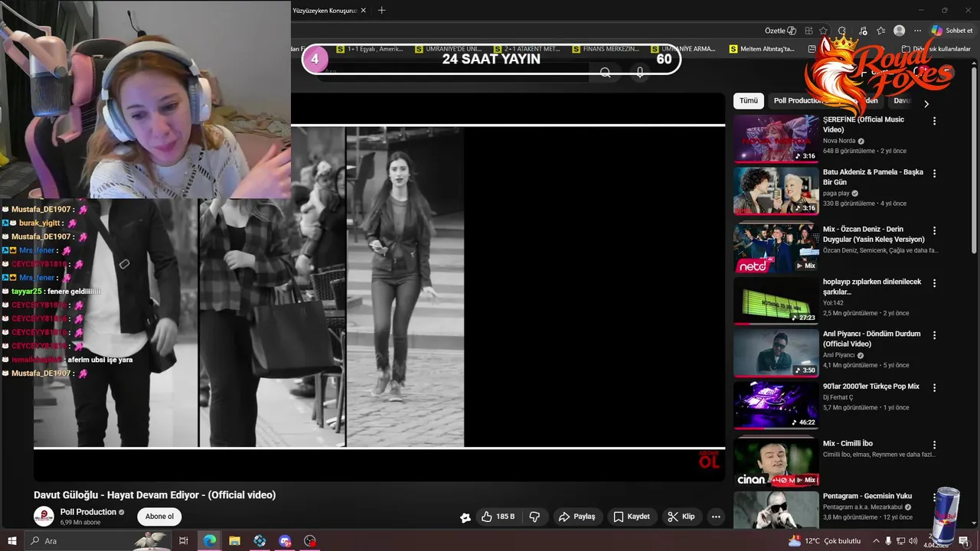Select the Tümü filter chip
Viewport: 980px width, 551px height.
(x=748, y=101)
